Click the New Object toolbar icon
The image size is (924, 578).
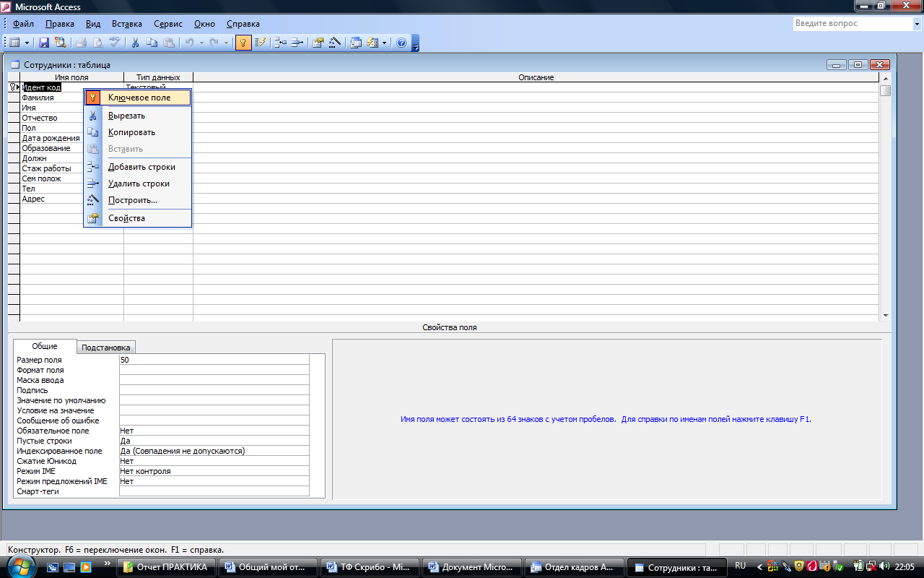(x=372, y=43)
